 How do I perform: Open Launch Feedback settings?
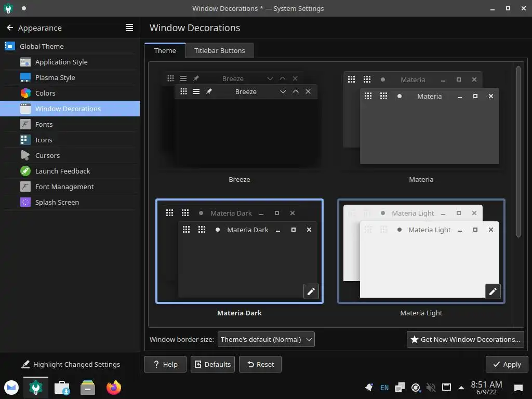coord(70,171)
